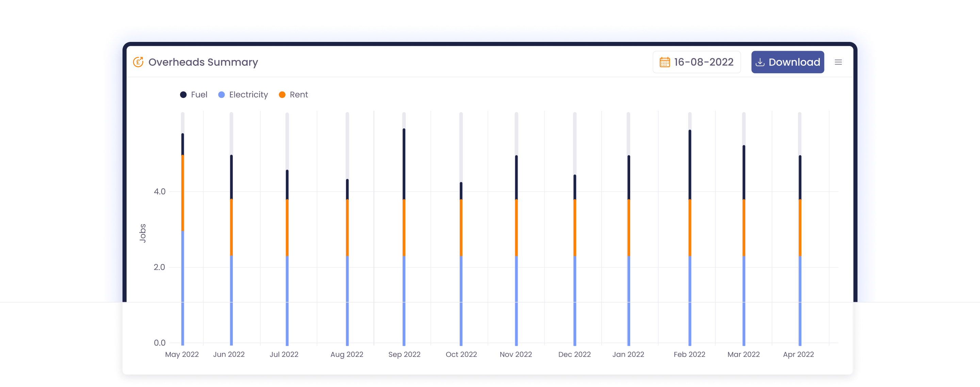980x387 pixels.
Task: Click the orange Rent legend dot
Action: (x=282, y=94)
